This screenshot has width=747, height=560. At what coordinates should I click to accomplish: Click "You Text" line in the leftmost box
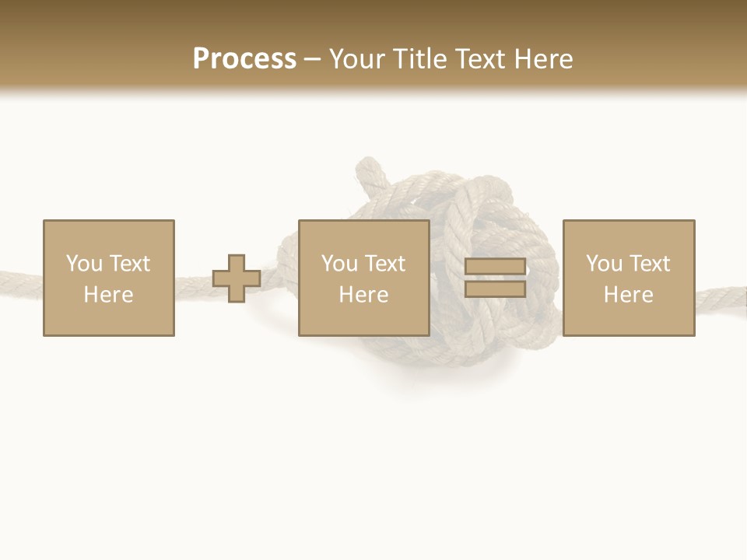pos(108,264)
